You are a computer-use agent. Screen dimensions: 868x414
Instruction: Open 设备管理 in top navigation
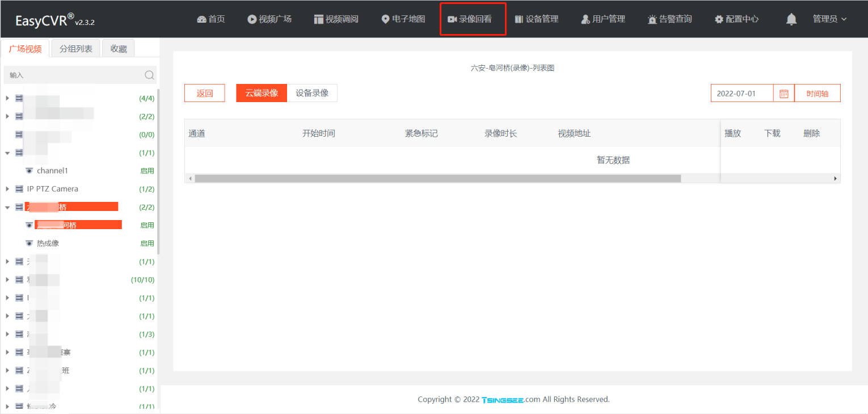tap(537, 19)
